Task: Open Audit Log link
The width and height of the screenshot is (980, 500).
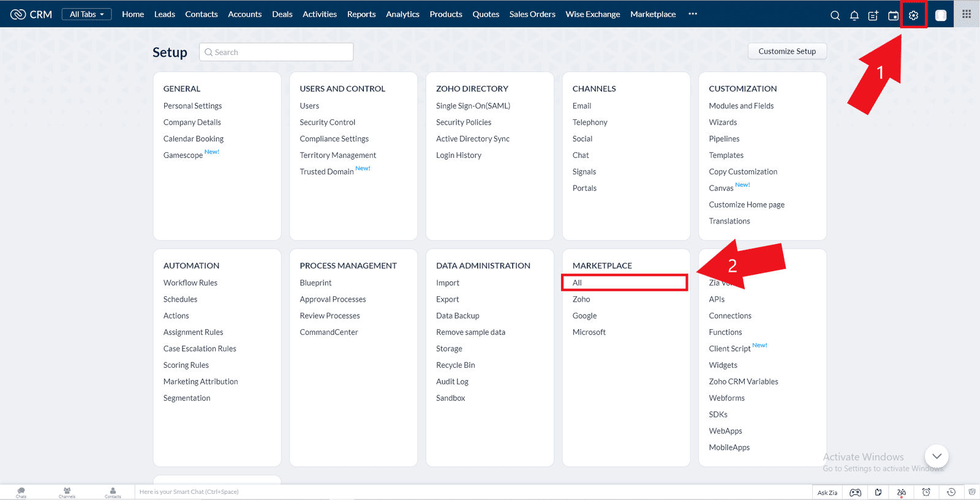Action: click(x=452, y=382)
